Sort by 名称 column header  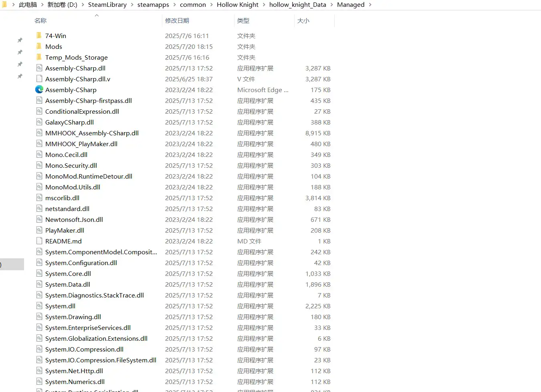40,20
